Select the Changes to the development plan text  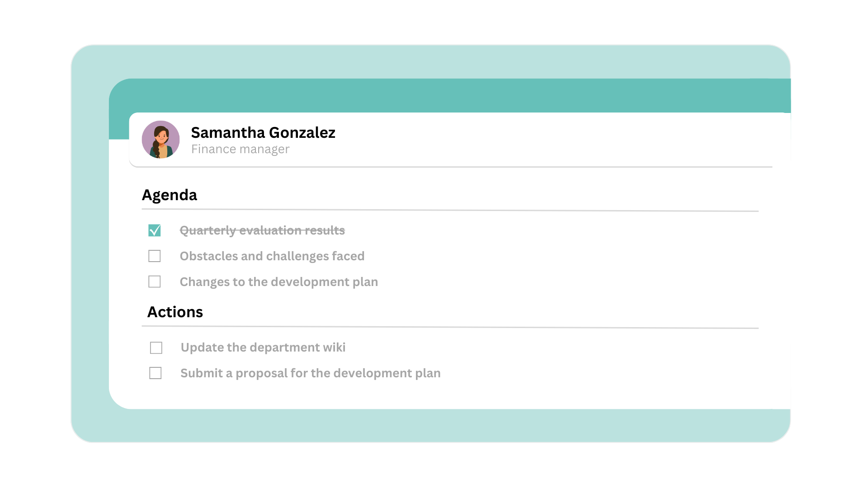pos(278,282)
